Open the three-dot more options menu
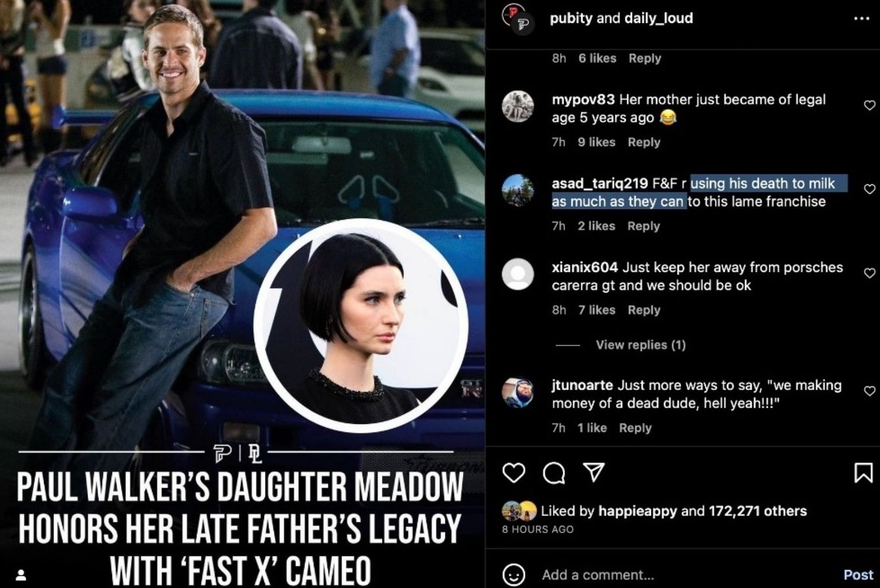The height and width of the screenshot is (588, 880). (x=862, y=19)
